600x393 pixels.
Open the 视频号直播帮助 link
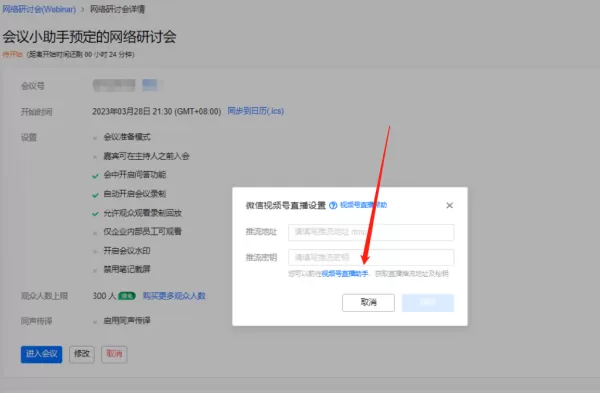[363, 205]
